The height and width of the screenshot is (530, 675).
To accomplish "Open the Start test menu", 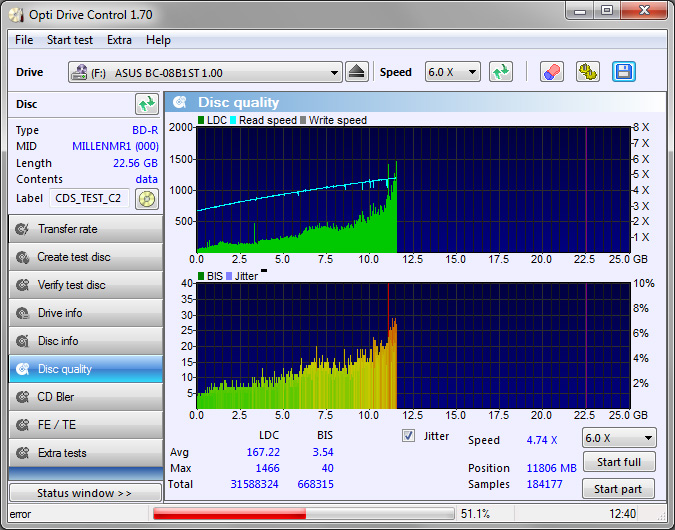I will [70, 40].
